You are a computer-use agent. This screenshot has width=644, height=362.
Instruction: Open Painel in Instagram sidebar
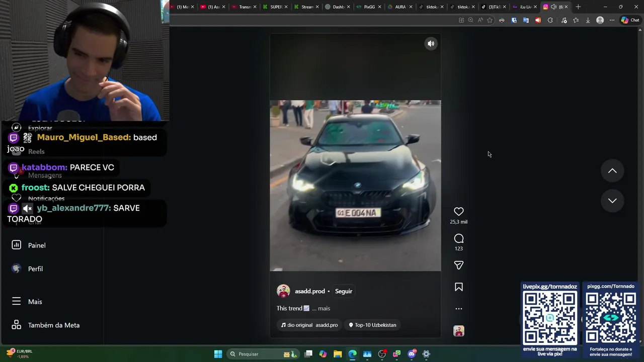(37, 245)
